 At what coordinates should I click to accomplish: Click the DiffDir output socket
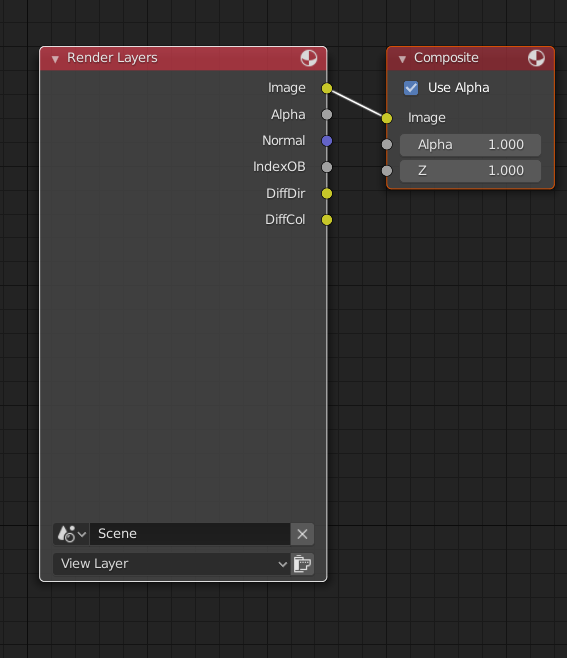(327, 193)
